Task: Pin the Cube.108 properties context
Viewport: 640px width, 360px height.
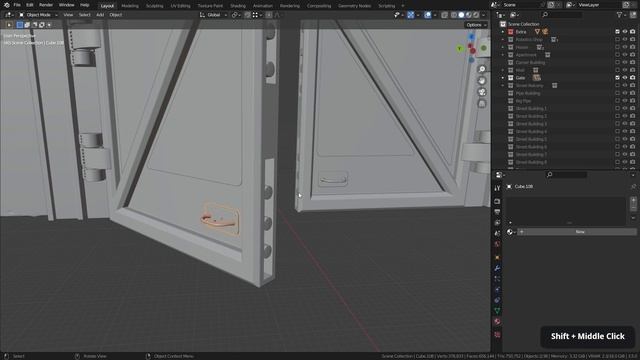Action: tap(633, 187)
